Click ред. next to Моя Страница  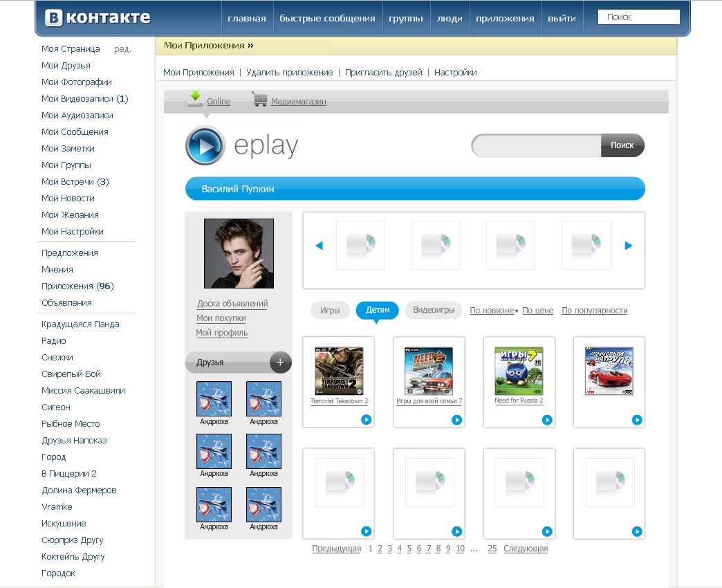coord(122,49)
